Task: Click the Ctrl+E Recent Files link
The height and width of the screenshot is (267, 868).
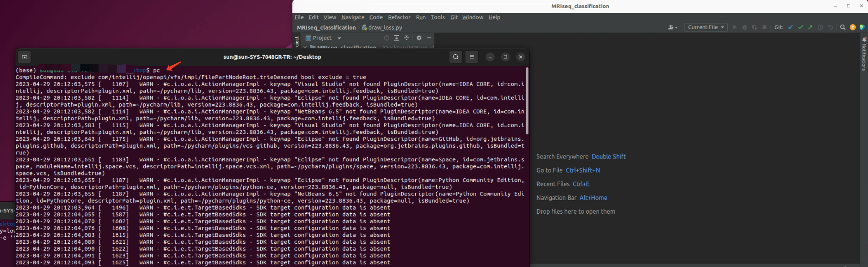Action: [x=581, y=184]
